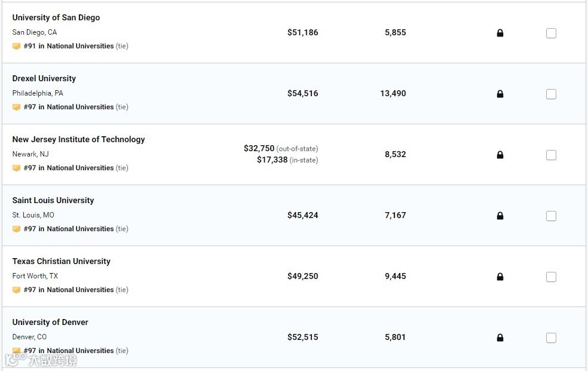Toggle the Texas Christian University checkbox
Image resolution: width=588 pixels, height=371 pixels.
click(551, 277)
